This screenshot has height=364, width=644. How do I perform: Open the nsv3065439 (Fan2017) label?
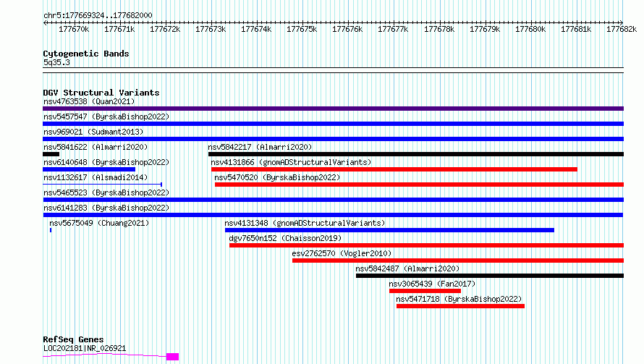432,284
